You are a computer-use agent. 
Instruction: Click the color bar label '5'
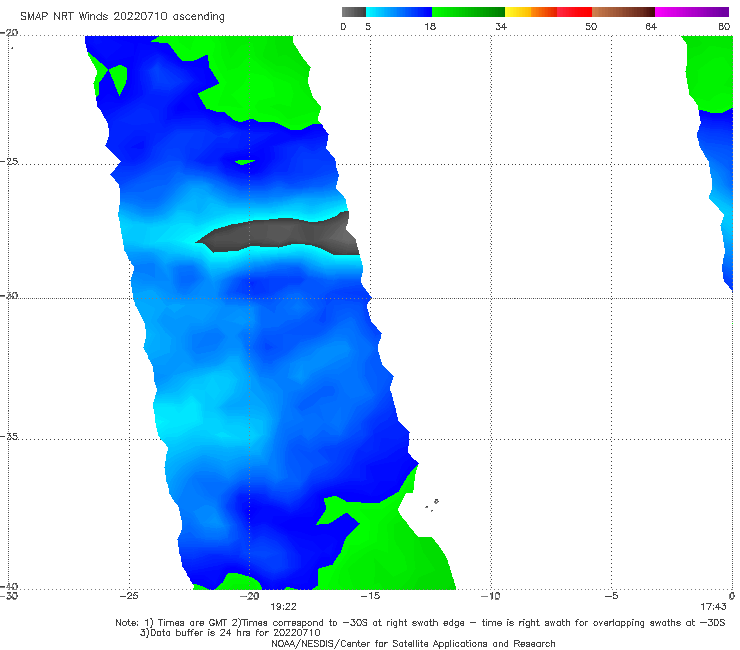368,26
